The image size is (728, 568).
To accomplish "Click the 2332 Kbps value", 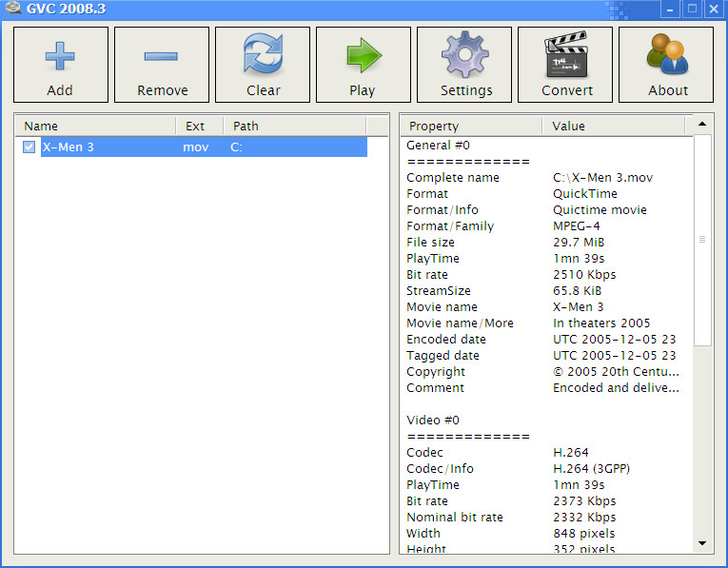I will pyautogui.click(x=584, y=518).
